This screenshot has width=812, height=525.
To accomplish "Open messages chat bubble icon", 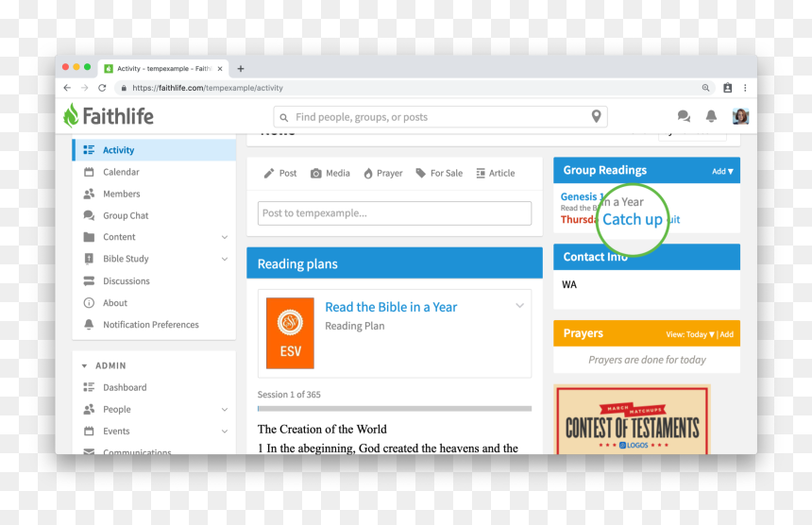I will (x=684, y=116).
